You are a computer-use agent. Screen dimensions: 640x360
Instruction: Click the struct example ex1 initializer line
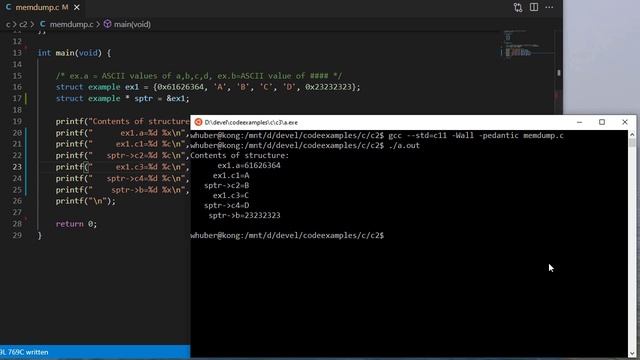click(208, 87)
